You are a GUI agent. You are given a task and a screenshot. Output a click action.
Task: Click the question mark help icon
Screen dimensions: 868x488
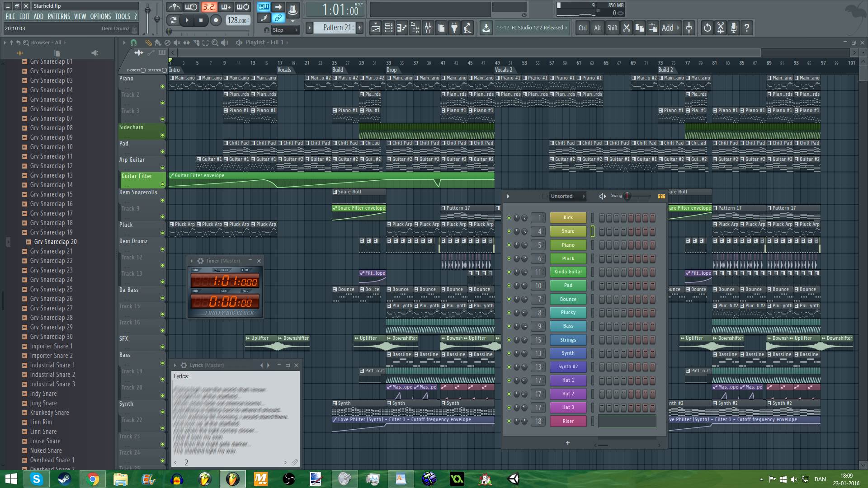coord(746,28)
